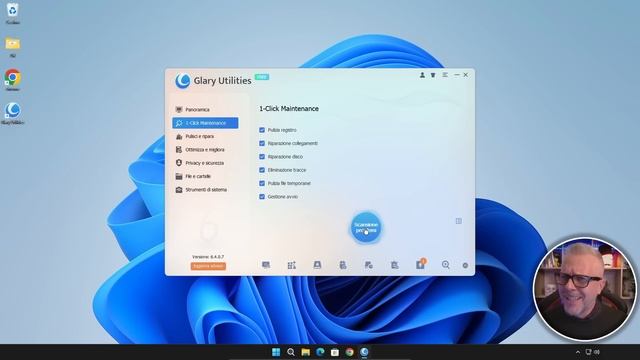640x360 pixels.
Task: Uncheck the Pulizia registro checkbox
Action: click(x=262, y=130)
